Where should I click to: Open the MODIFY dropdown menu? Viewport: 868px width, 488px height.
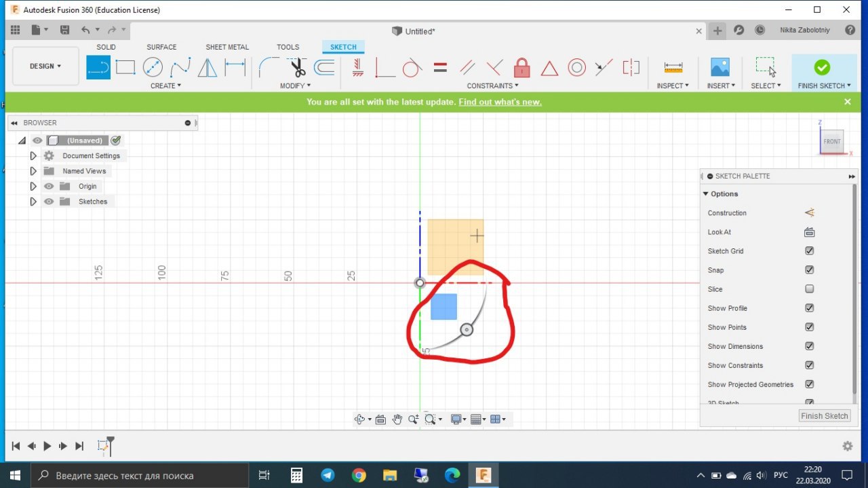[295, 86]
